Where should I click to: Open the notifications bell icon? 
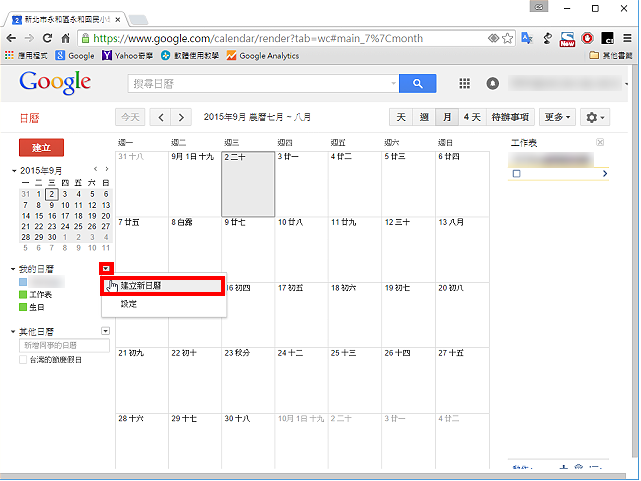pos(493,83)
